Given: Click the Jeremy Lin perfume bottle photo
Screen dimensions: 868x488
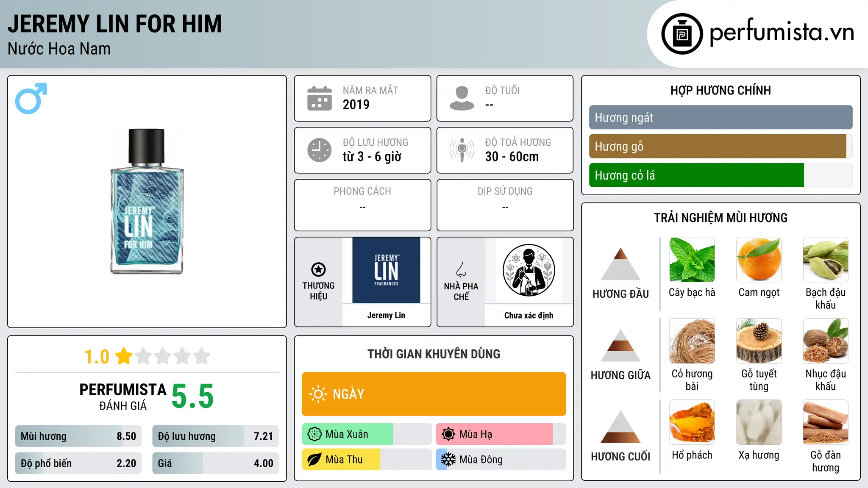Looking at the screenshot, I should (x=147, y=202).
